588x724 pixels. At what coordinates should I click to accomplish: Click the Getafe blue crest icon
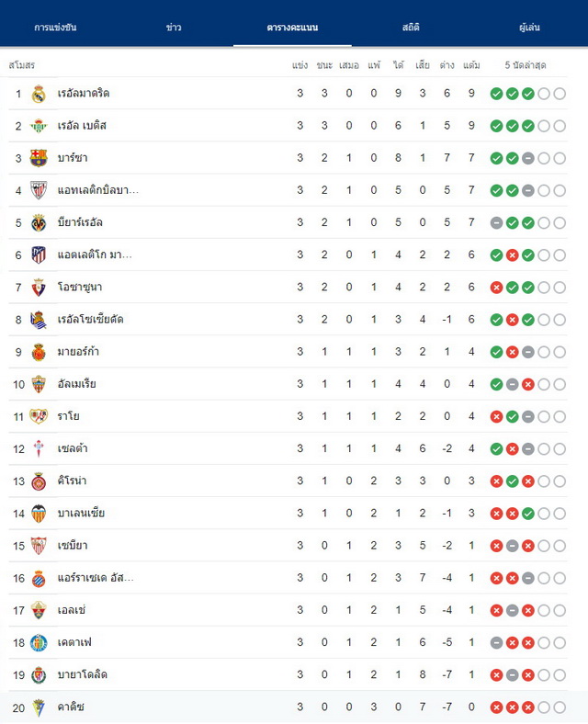39,642
